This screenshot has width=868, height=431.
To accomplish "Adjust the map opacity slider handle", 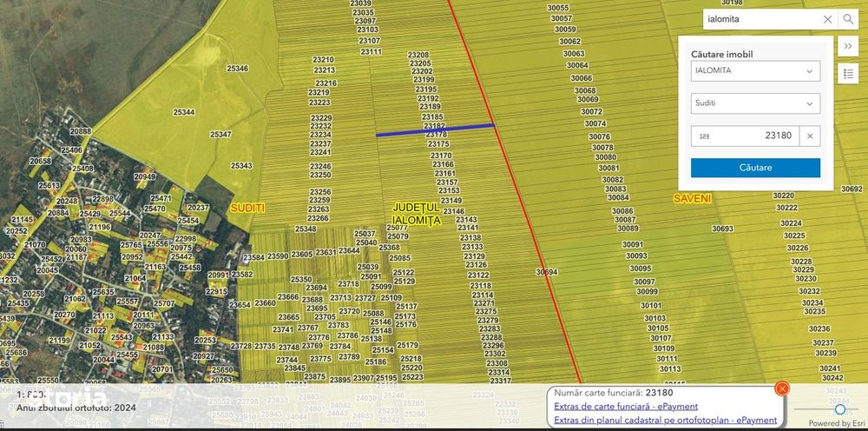I will point(839,409).
